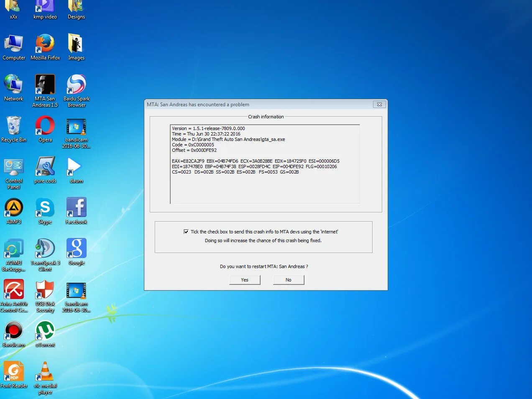Click Yes to restart MTA: San Andreas
Screen dimensions: 532x399
245,280
